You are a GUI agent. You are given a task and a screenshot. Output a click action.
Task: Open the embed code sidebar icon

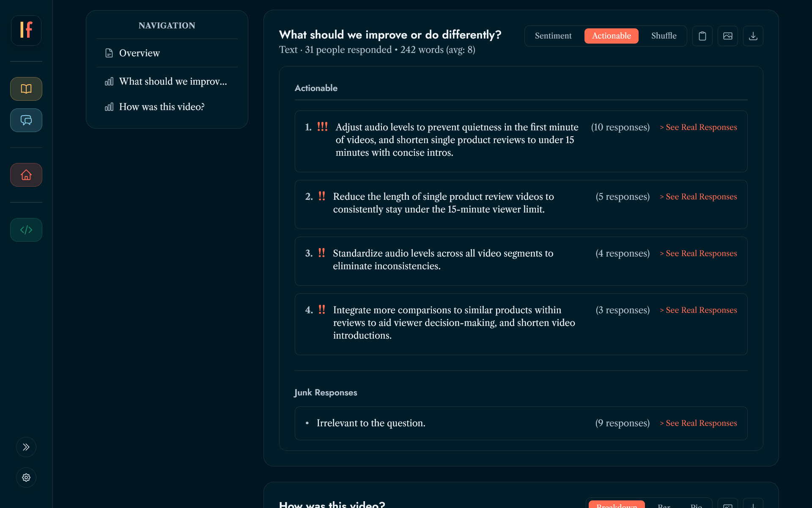coord(26,230)
